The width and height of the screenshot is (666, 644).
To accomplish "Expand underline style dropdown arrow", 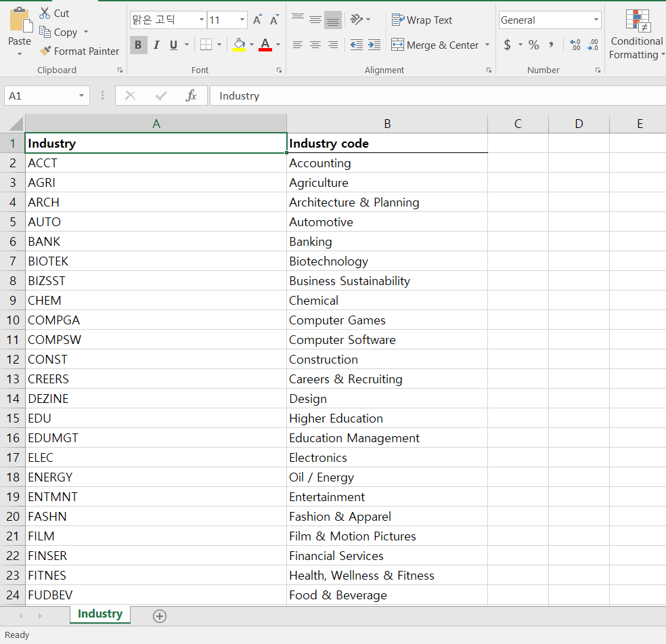I will [x=186, y=44].
